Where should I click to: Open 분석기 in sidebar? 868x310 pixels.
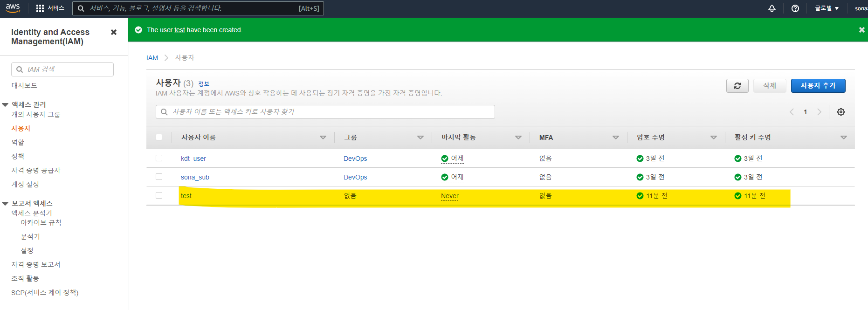30,236
